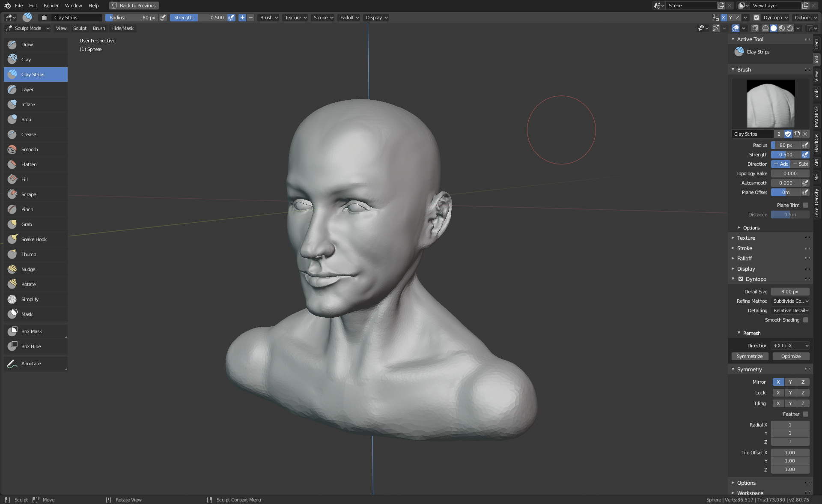Open the Sculpt Mode dropdown
Image resolution: width=822 pixels, height=504 pixels.
click(x=28, y=28)
